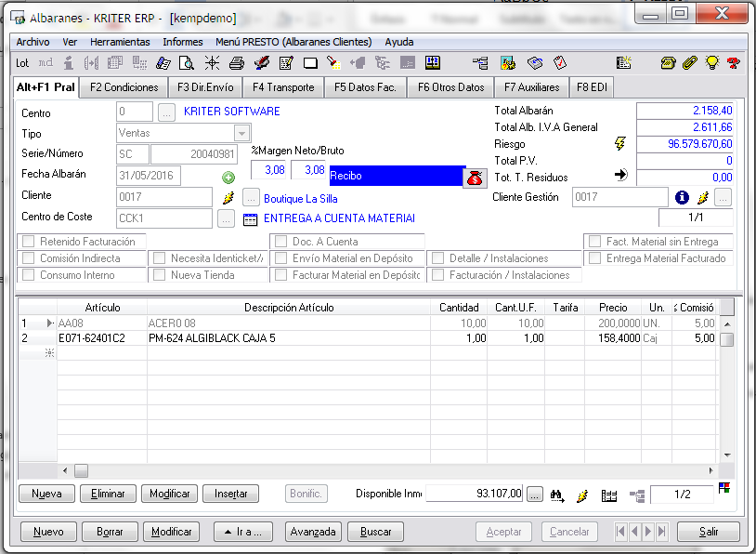Click the grid vertical scrollbar down arrow
Viewport: 756px width, 554px height.
727,455
